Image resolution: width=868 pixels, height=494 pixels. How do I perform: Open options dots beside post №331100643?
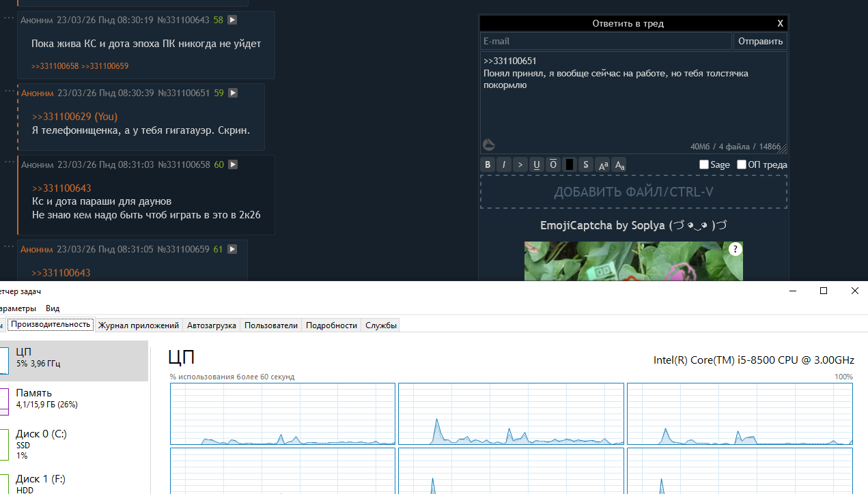tap(9, 17)
